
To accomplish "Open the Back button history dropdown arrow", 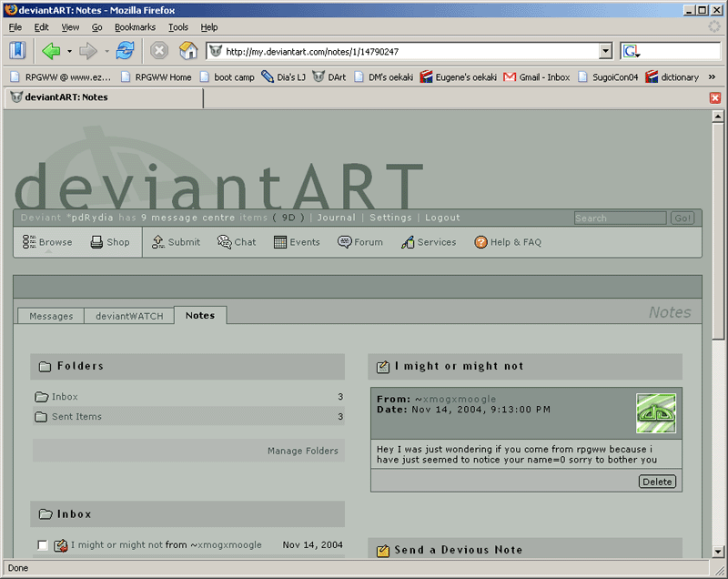I will [x=69, y=51].
